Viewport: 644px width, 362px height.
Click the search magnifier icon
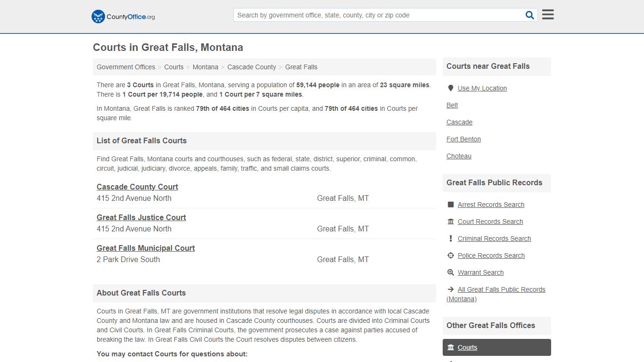point(530,15)
